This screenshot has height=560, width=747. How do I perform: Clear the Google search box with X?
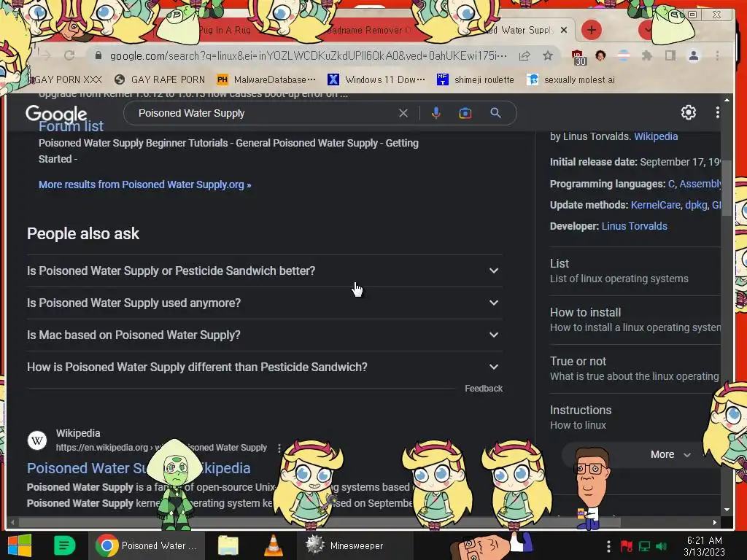tap(403, 113)
